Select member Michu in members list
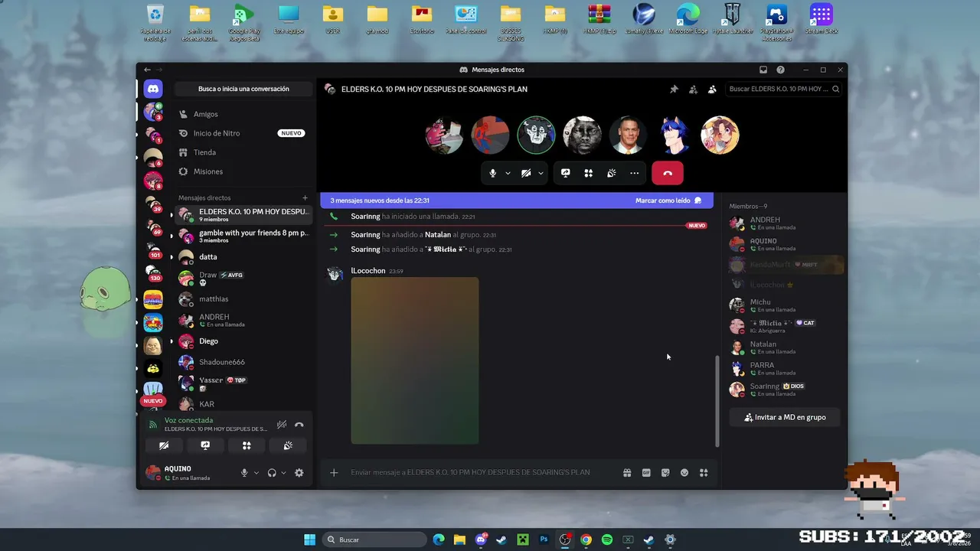The width and height of the screenshot is (980, 551). tap(785, 305)
